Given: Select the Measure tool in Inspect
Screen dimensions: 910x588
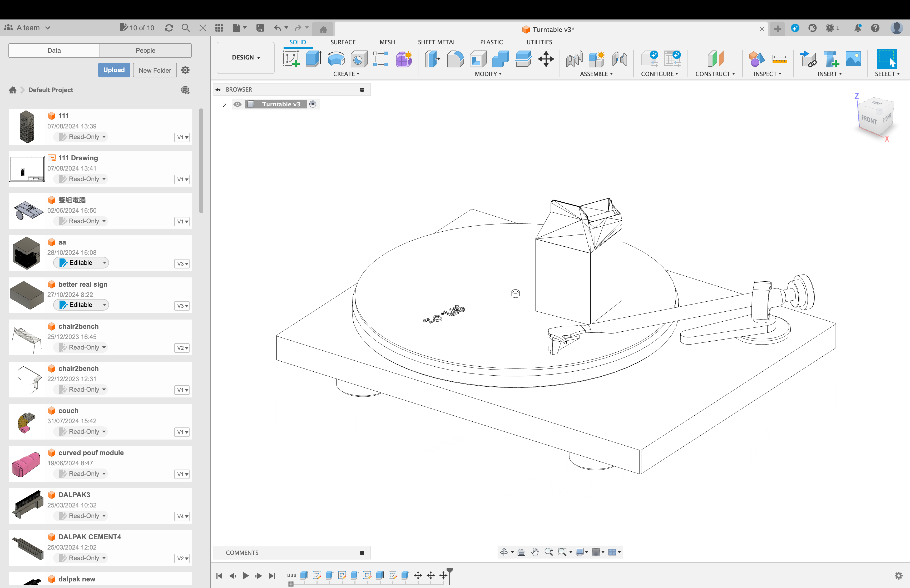Looking at the screenshot, I should (779, 59).
